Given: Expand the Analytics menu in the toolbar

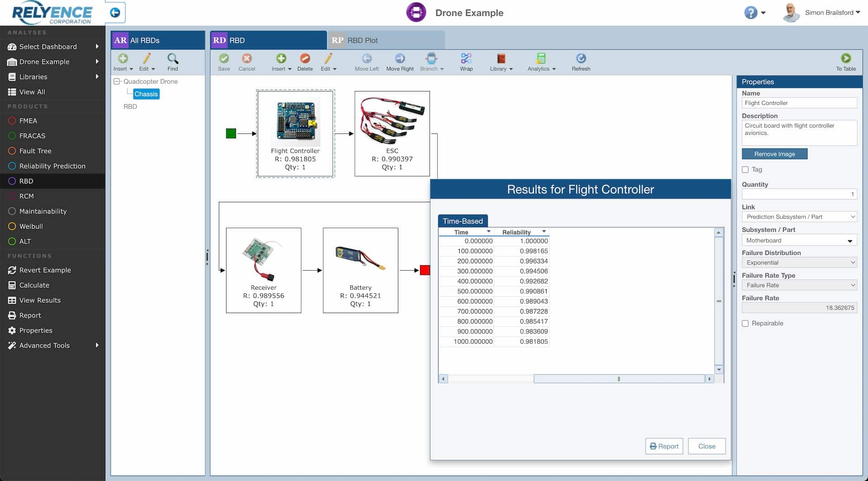Looking at the screenshot, I should click(541, 62).
